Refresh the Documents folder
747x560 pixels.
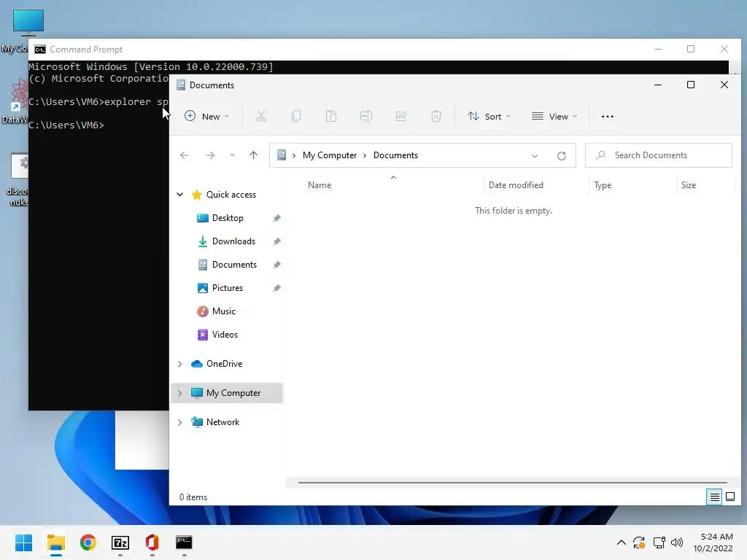[x=562, y=156]
